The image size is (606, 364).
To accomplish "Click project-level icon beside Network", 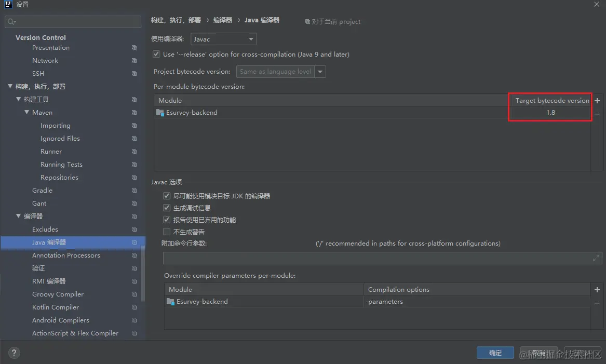I will point(134,61).
